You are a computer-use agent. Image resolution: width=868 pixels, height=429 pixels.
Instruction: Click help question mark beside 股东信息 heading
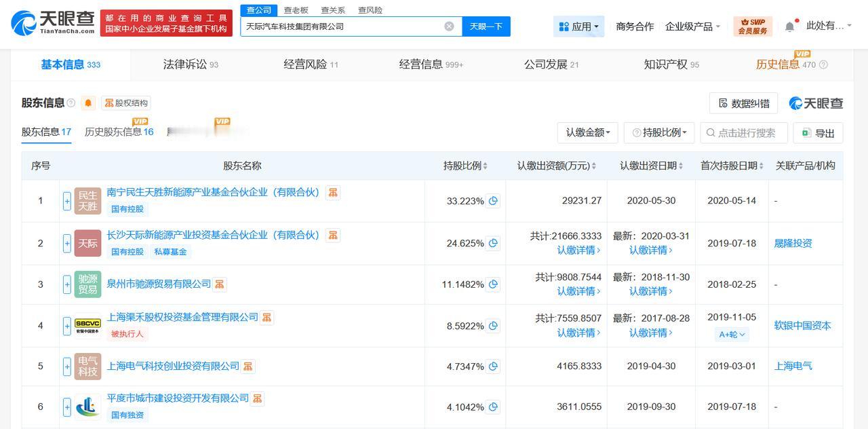click(x=71, y=103)
